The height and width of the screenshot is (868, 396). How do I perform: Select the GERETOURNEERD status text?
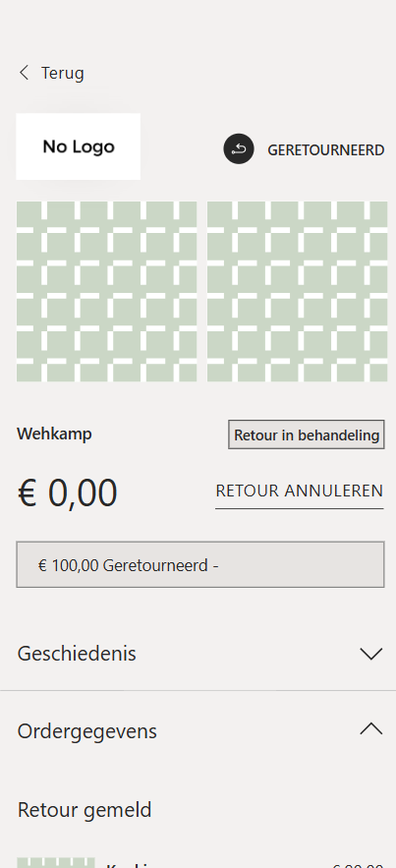tap(326, 150)
